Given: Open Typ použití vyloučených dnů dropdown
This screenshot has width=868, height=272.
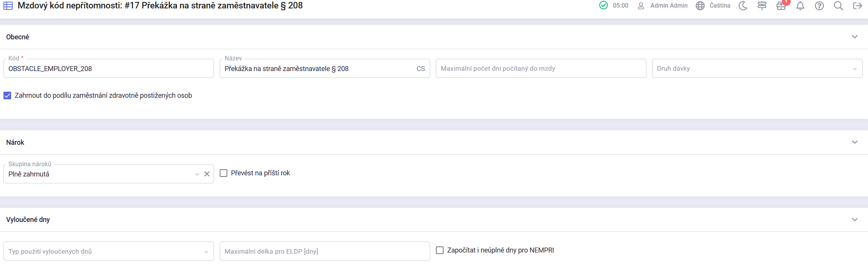Looking at the screenshot, I should [x=108, y=251].
